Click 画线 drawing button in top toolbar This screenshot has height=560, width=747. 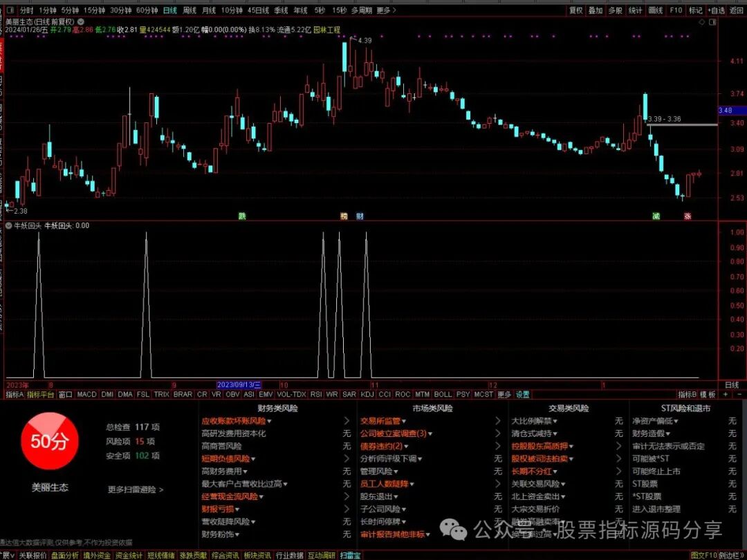[656, 10]
